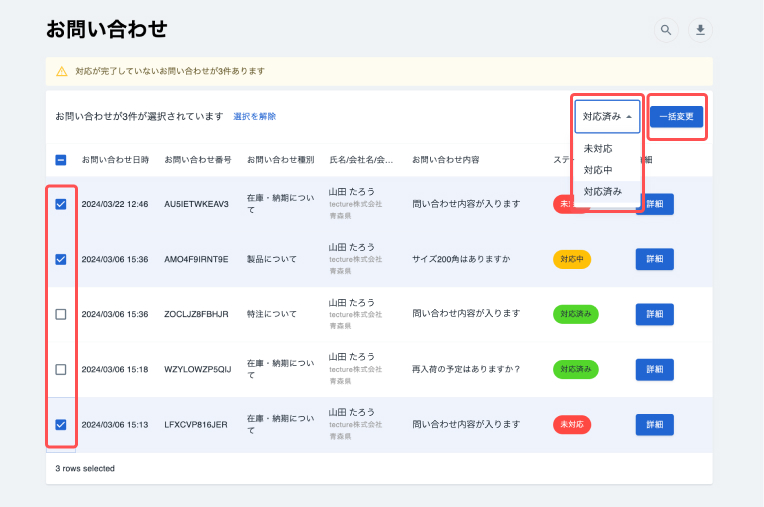Click the yellow 対応中 status badge
Image resolution: width=764 pixels, height=507 pixels.
coord(573,259)
